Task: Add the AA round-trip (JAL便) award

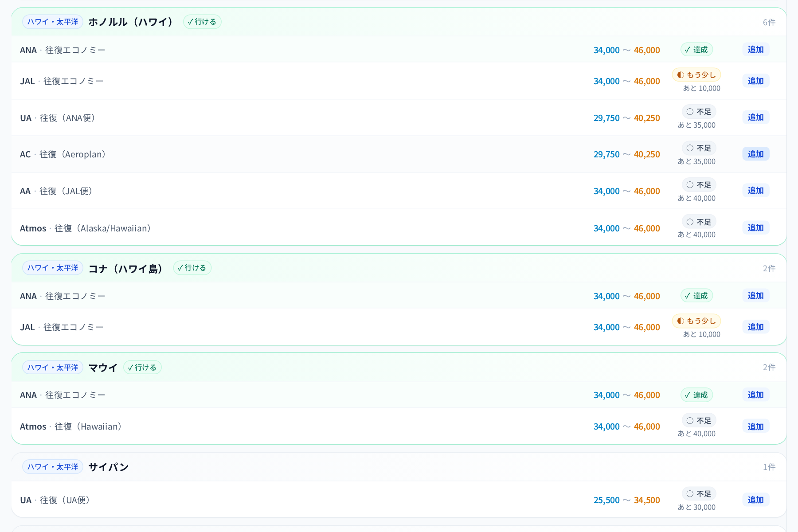Action: tap(755, 191)
